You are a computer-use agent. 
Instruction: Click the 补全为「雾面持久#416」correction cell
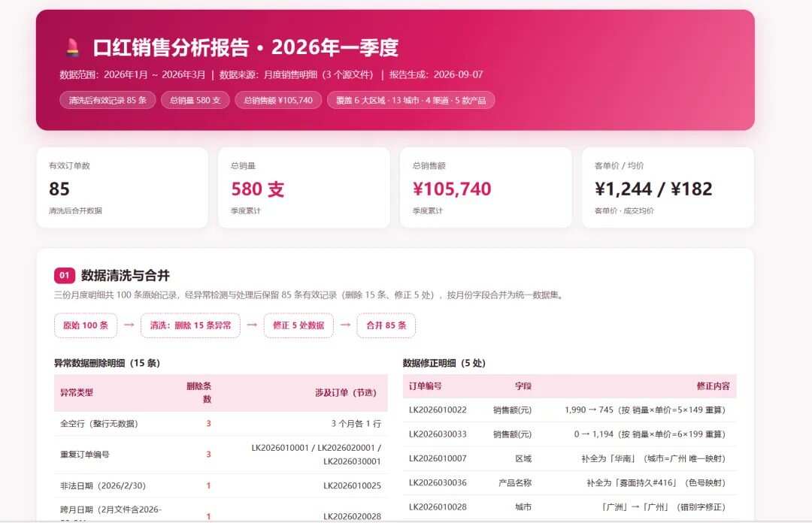click(x=656, y=482)
